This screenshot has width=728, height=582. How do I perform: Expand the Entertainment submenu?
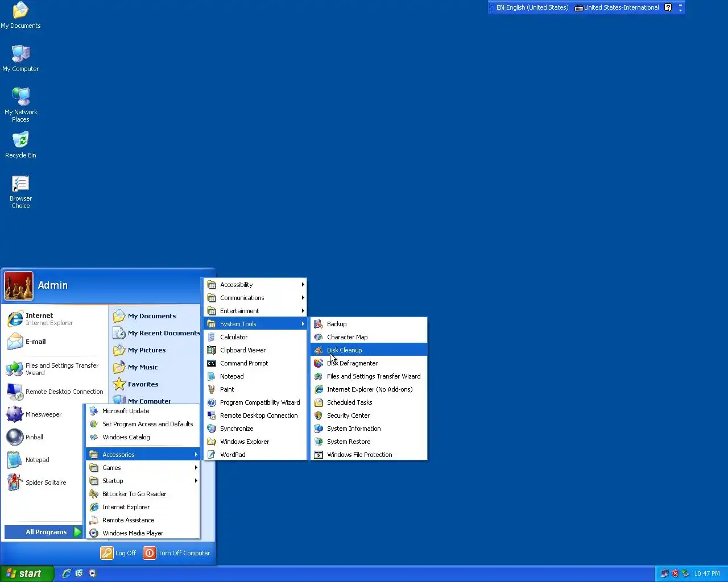pos(255,311)
